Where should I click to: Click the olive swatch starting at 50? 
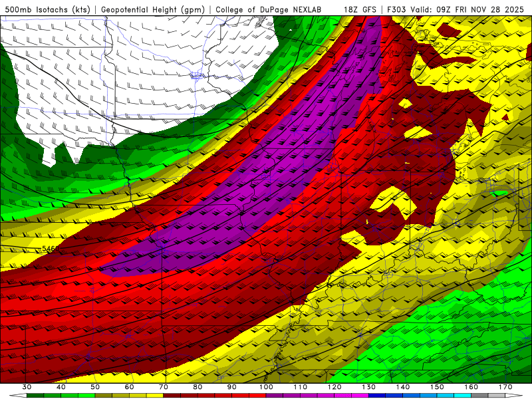(x=104, y=396)
